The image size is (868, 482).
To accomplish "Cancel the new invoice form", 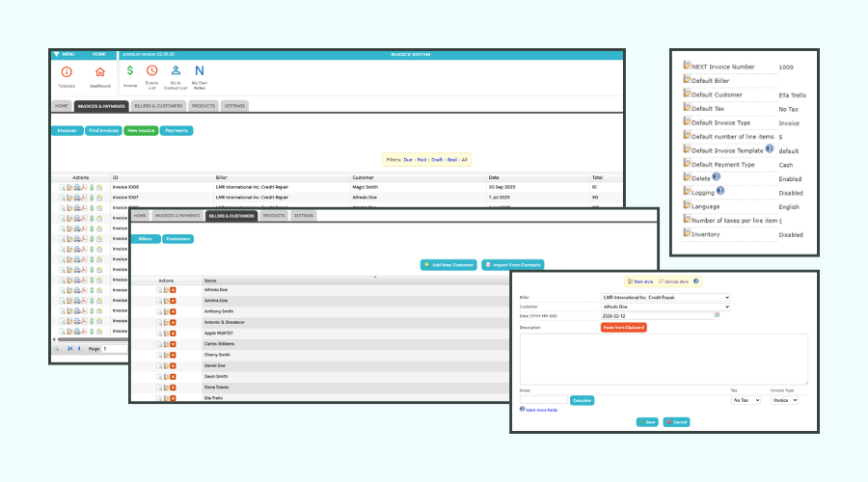I will click(x=676, y=422).
